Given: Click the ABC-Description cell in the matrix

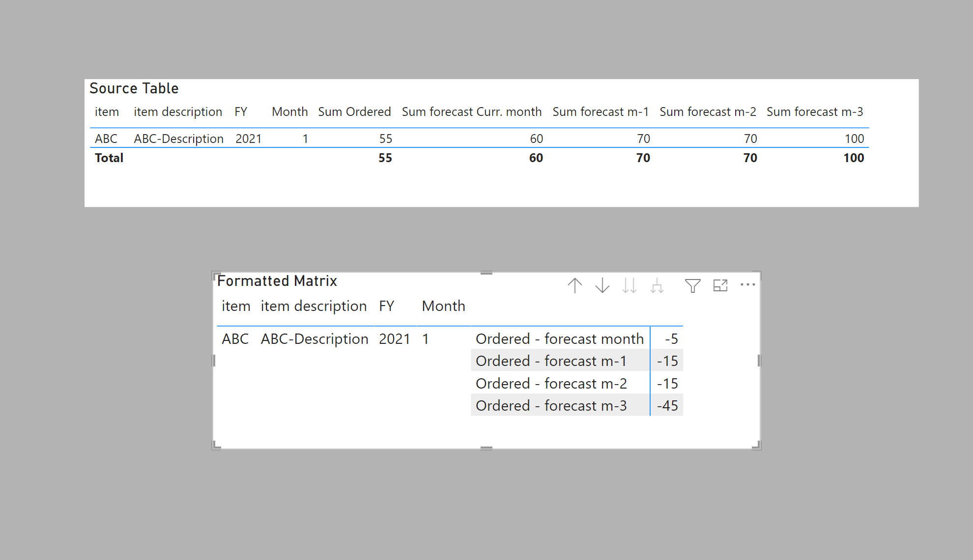Looking at the screenshot, I should coord(314,339).
